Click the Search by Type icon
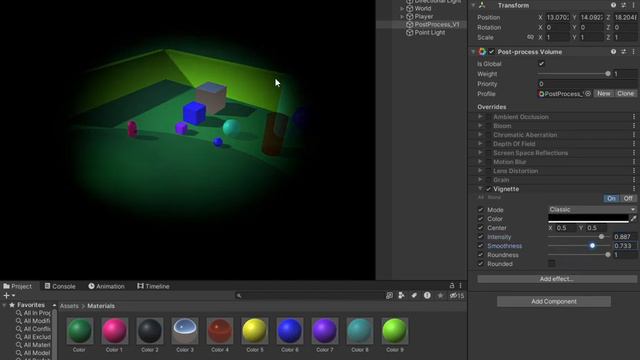The width and height of the screenshot is (640, 360). pyautogui.click(x=401, y=296)
